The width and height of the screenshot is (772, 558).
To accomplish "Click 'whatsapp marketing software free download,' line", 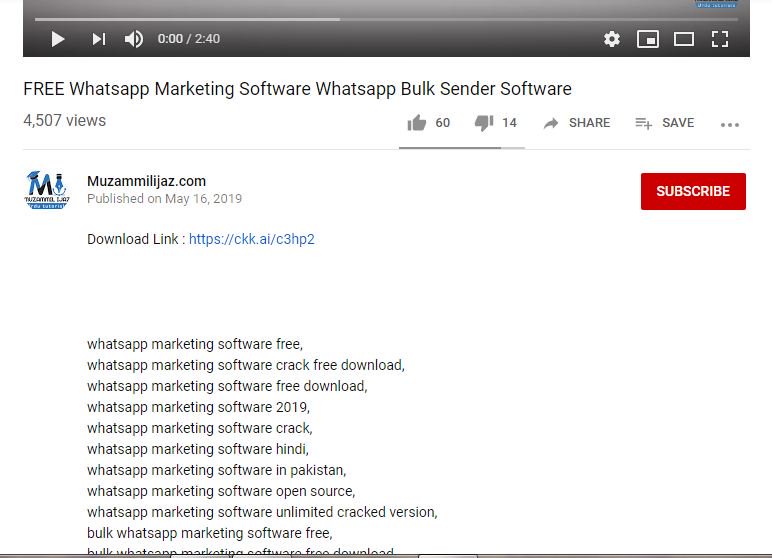I will pyautogui.click(x=227, y=386).
